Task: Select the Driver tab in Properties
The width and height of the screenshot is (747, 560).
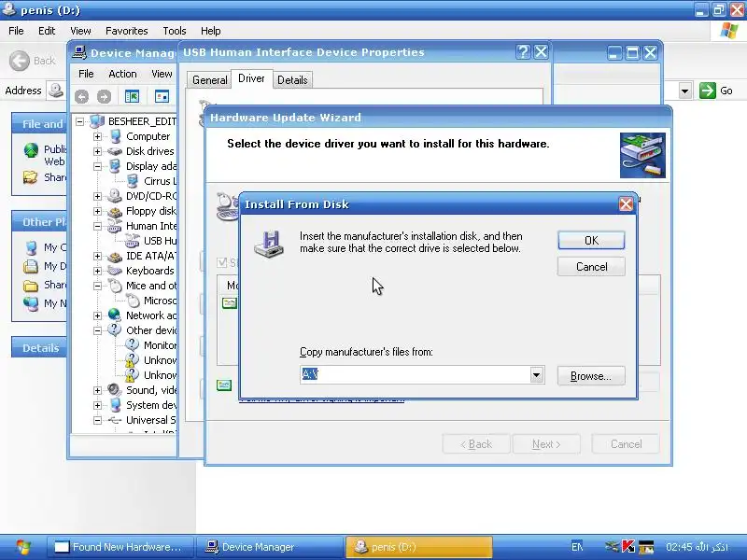Action: pos(251,78)
